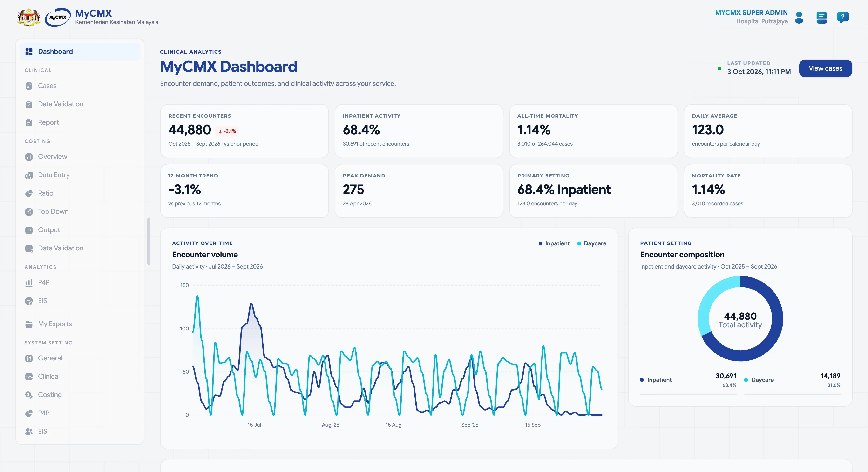Image resolution: width=868 pixels, height=472 pixels.
Task: Click the EIS users icon under System Setting
Action: [29, 432]
